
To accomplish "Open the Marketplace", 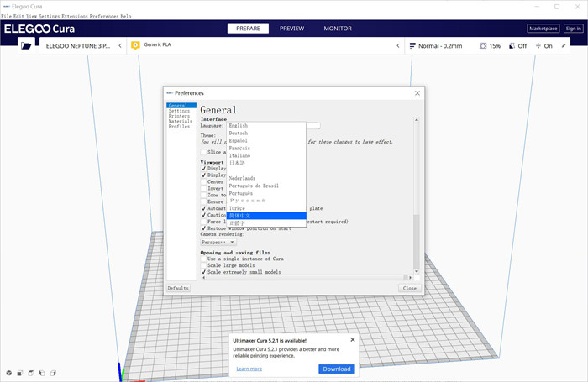I will (543, 29).
